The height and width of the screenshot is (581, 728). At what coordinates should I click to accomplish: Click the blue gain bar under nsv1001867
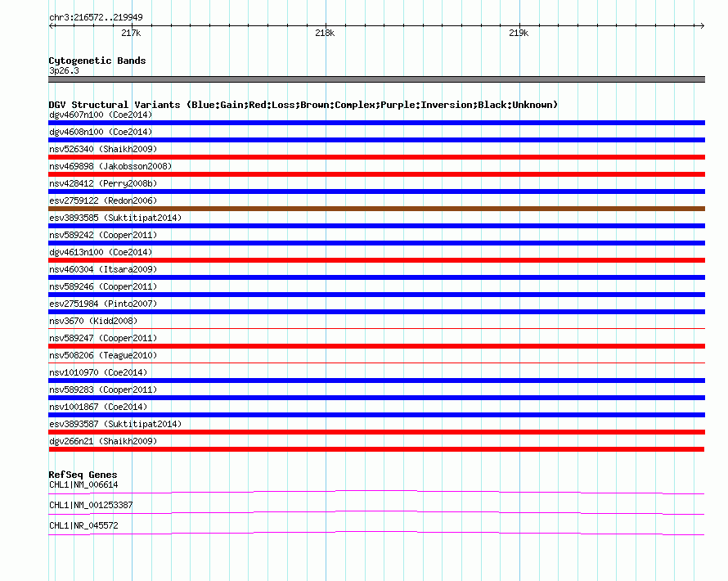coord(376,415)
